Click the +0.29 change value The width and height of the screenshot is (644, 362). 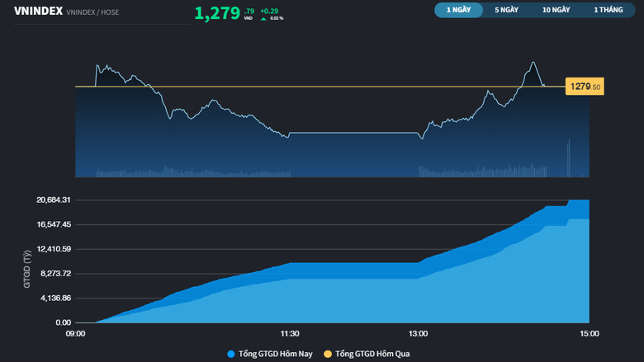click(268, 11)
